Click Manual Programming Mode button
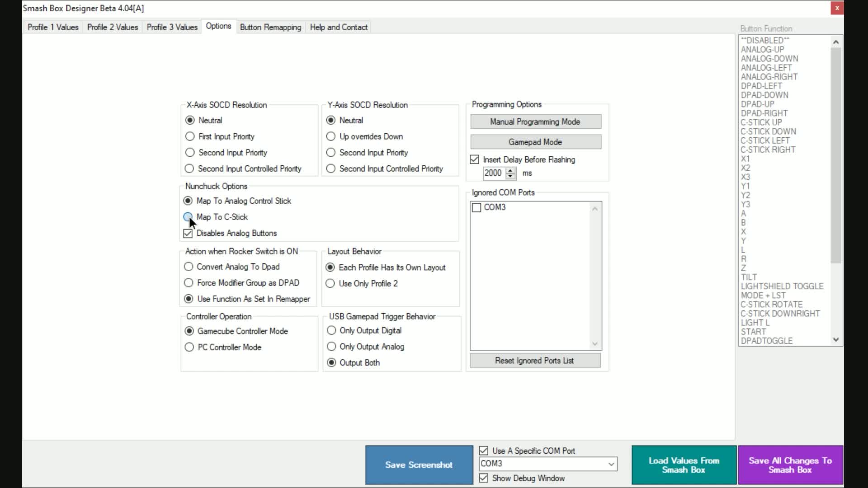 pos(536,122)
